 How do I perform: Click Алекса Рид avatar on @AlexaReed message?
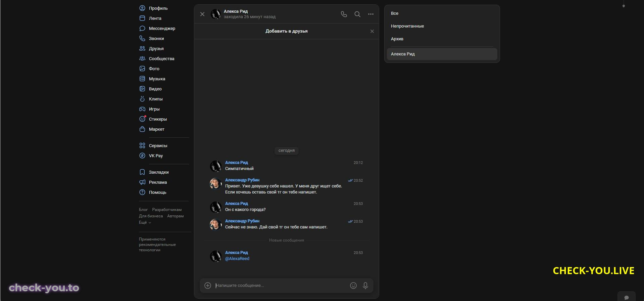tap(216, 256)
